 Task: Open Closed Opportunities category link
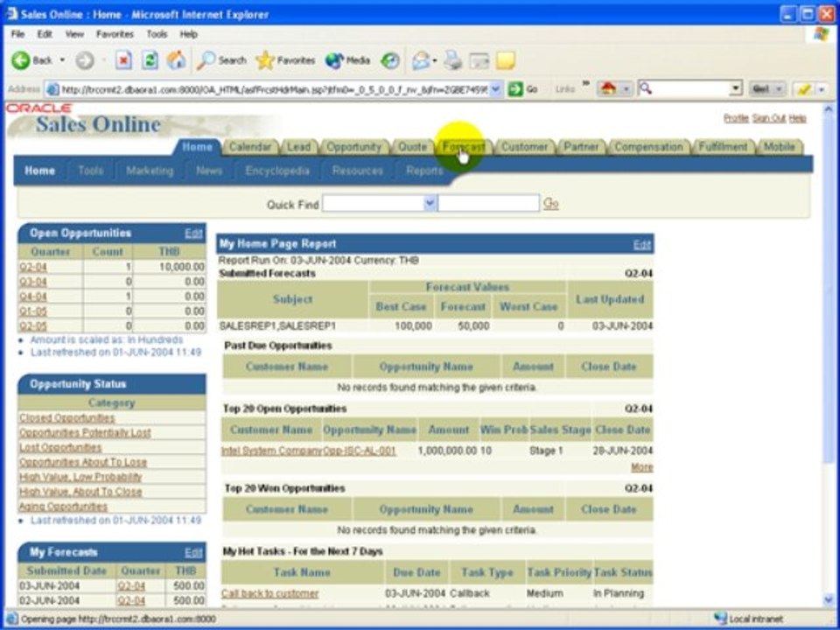coord(67,418)
